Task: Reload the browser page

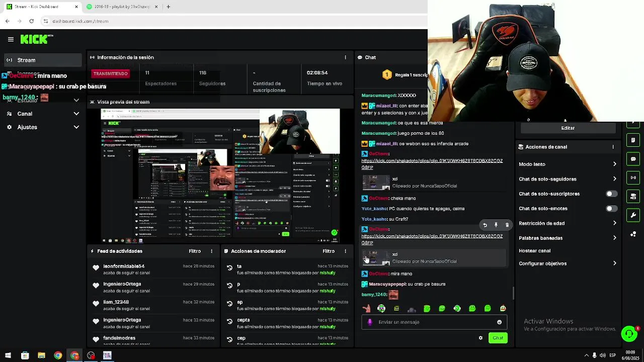Action: pyautogui.click(x=31, y=21)
